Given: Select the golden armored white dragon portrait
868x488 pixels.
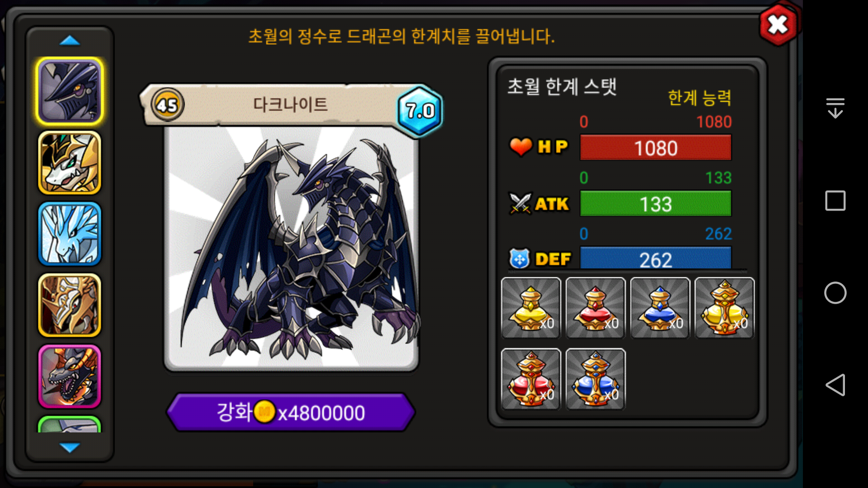Looking at the screenshot, I should [70, 163].
